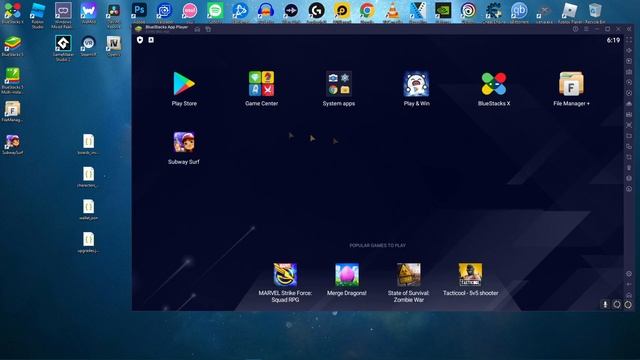640x360 pixels.
Task: Click the shield icon in Android status bar
Action: pyautogui.click(x=140, y=40)
